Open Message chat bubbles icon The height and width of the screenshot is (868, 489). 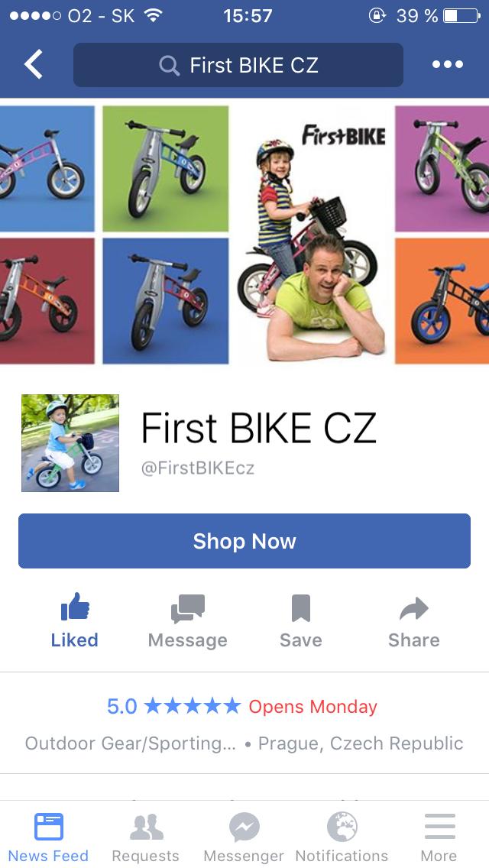[188, 608]
